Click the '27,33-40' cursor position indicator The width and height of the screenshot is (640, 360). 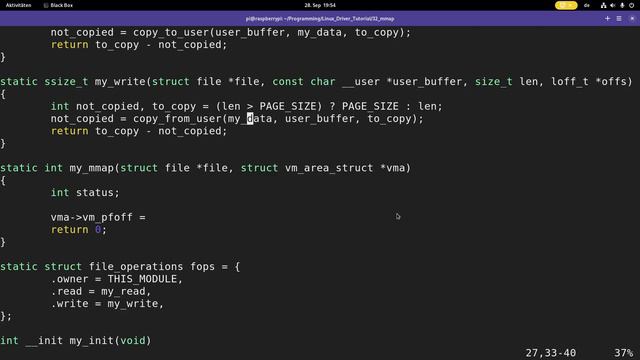click(551, 353)
